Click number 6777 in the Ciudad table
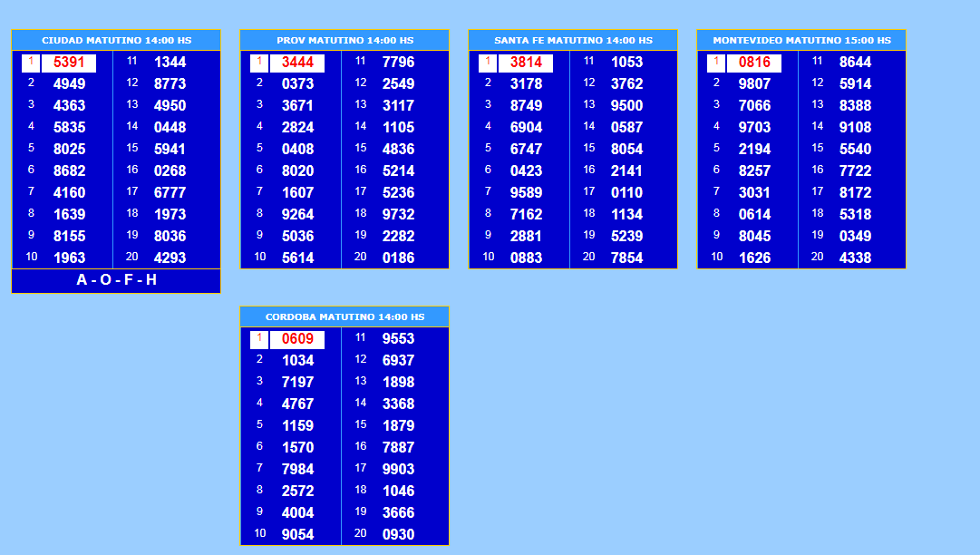The image size is (980, 555). [x=170, y=192]
